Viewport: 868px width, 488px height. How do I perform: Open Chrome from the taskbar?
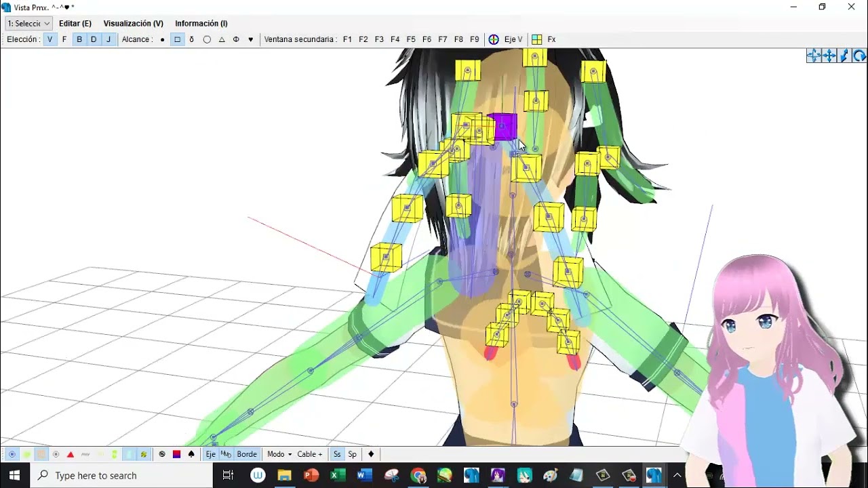coord(418,475)
